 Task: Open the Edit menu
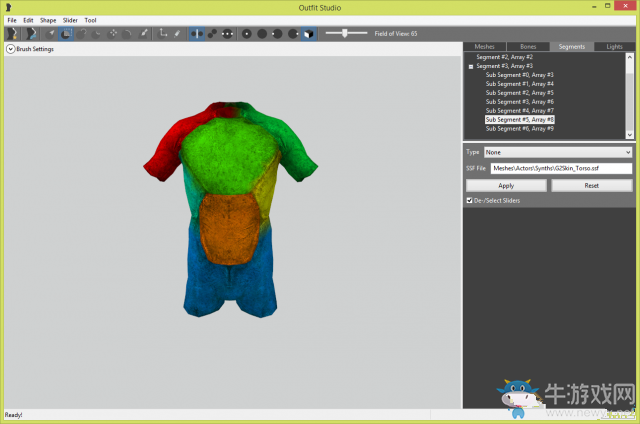[28, 20]
